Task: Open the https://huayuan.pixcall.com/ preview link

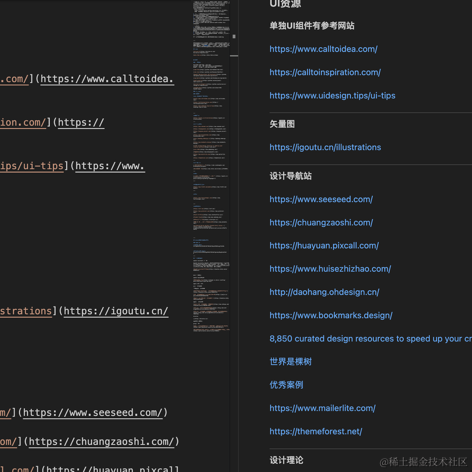Action: pyautogui.click(x=324, y=246)
